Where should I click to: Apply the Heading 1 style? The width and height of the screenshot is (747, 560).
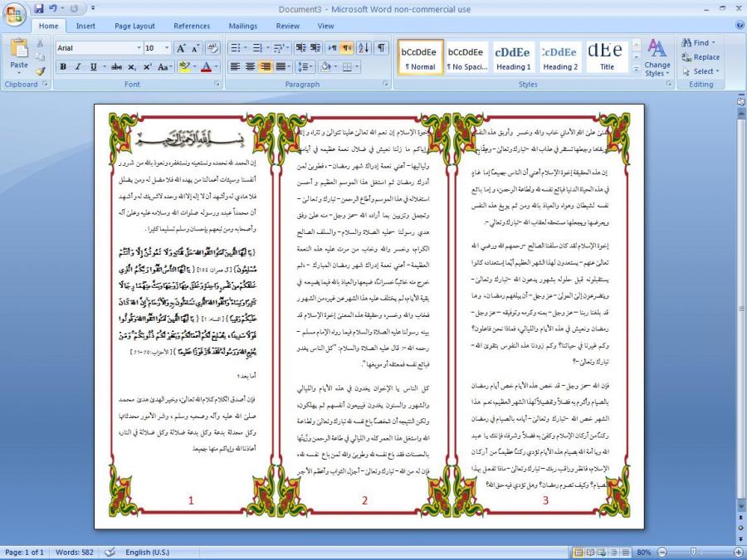tap(513, 56)
